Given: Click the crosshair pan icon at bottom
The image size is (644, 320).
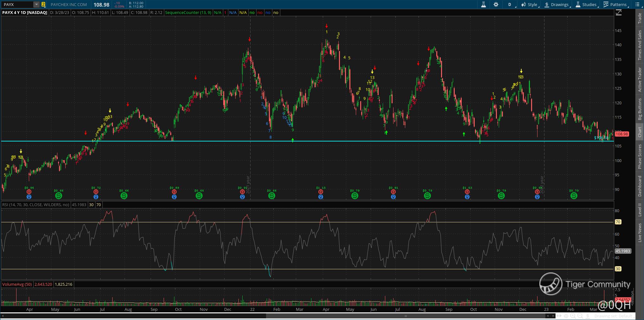Looking at the screenshot, I should pyautogui.click(x=566, y=316).
